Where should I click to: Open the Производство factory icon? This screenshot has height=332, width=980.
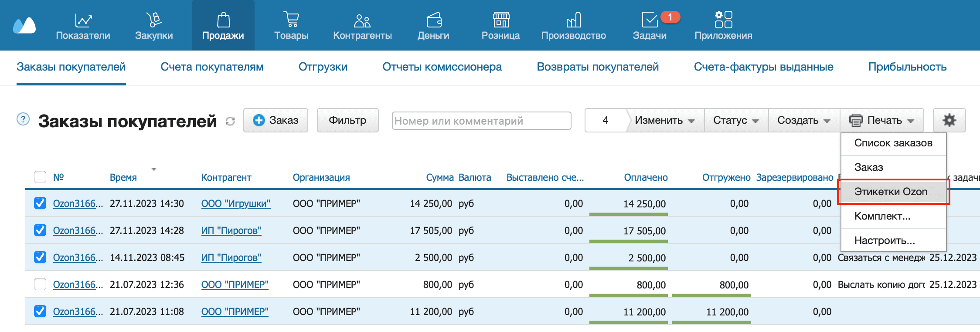(x=574, y=20)
